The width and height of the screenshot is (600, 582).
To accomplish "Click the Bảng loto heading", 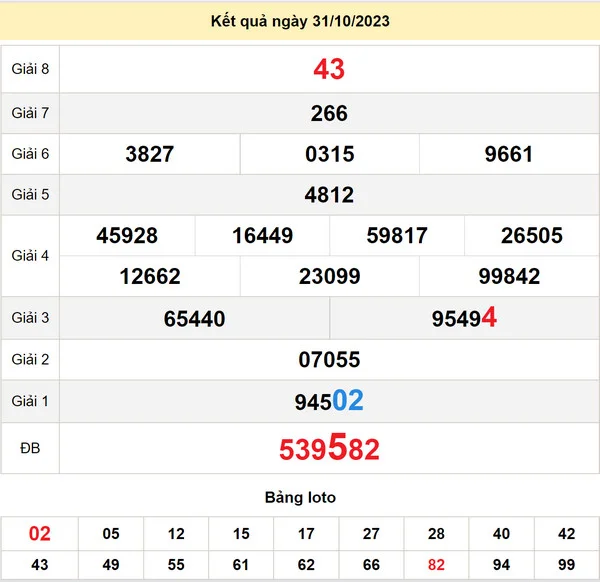I will [x=300, y=497].
